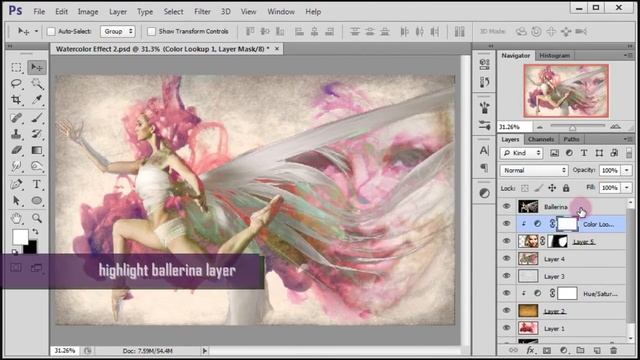
Task: Click the add layer style fx icon
Action: coord(530,350)
